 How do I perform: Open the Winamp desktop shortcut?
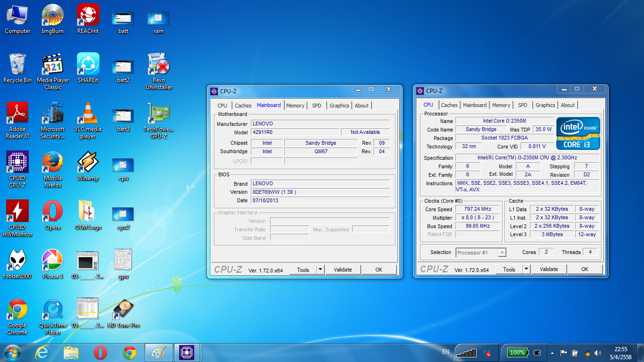tap(88, 162)
